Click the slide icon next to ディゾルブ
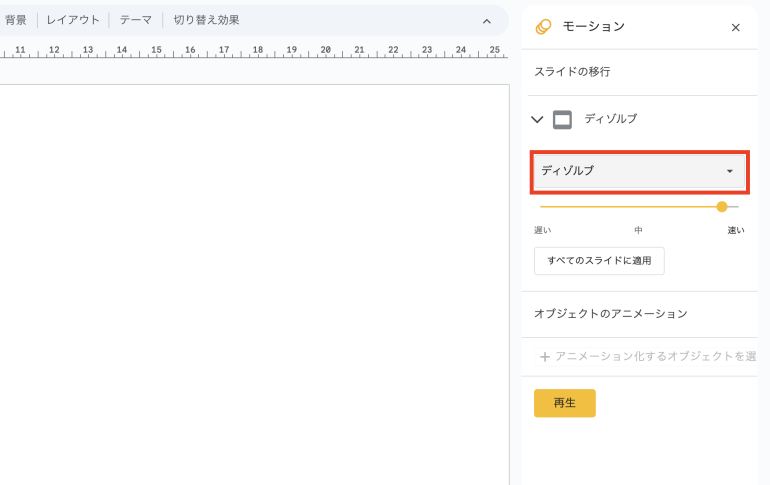Screen dimensions: 770x485 (562, 119)
